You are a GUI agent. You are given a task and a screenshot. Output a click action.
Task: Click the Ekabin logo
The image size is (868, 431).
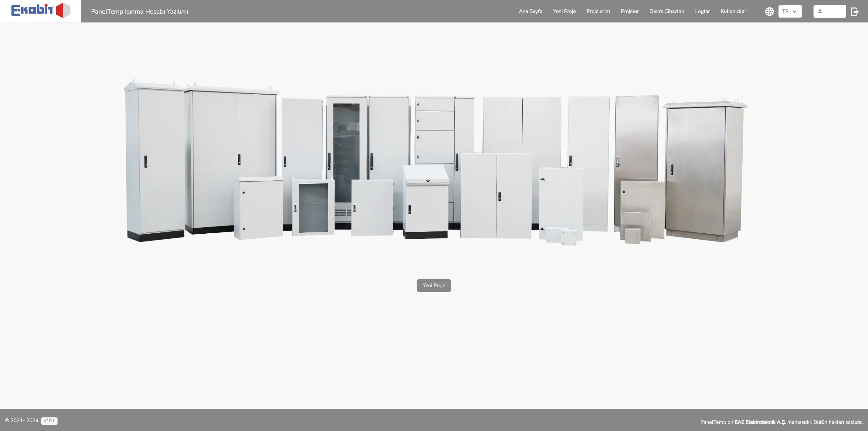[x=41, y=11]
